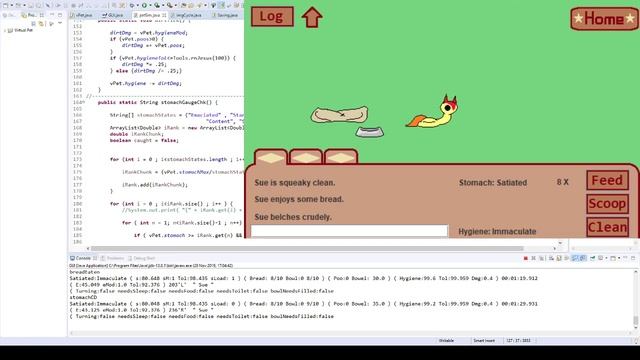The image size is (640, 360).
Task: Click 'Hygiene: Immaculate' status text
Action: click(x=497, y=231)
